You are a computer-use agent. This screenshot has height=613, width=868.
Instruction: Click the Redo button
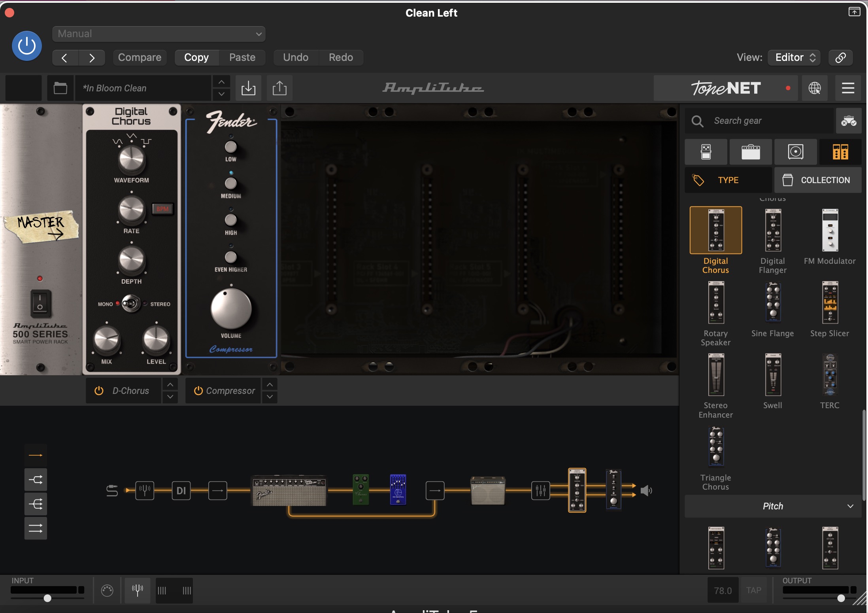(x=341, y=58)
